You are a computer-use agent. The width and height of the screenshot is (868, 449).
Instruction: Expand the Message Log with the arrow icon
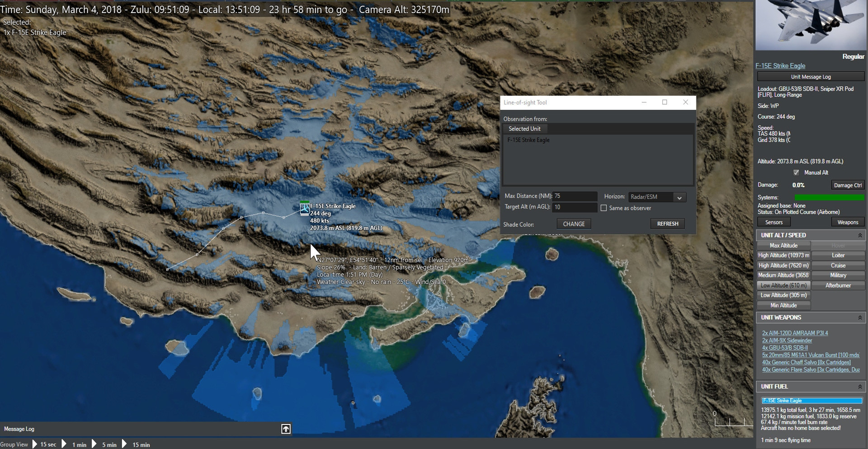(x=286, y=429)
